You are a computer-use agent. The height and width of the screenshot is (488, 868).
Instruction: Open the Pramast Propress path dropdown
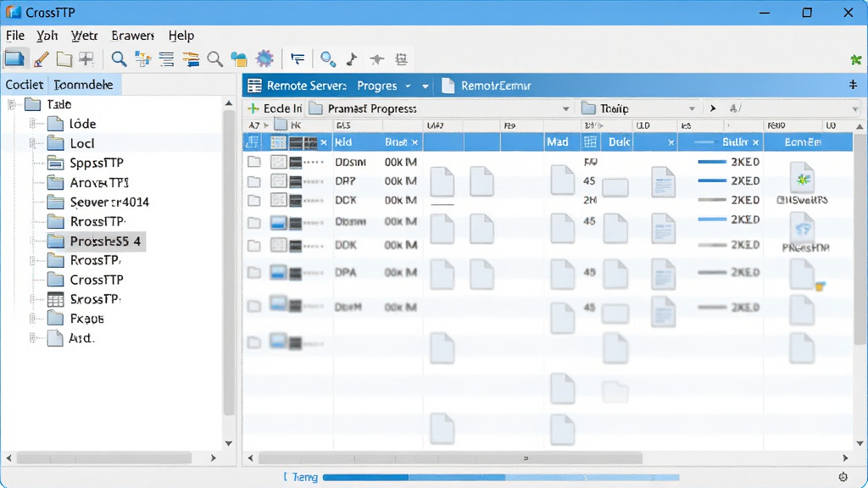pos(565,109)
